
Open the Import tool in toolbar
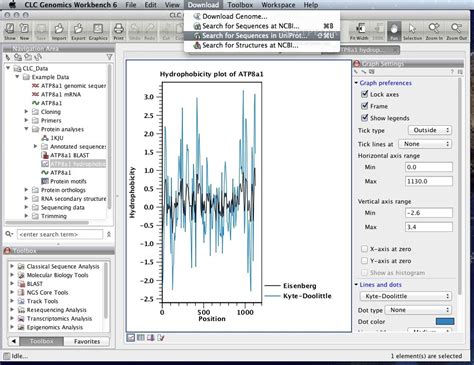click(59, 31)
